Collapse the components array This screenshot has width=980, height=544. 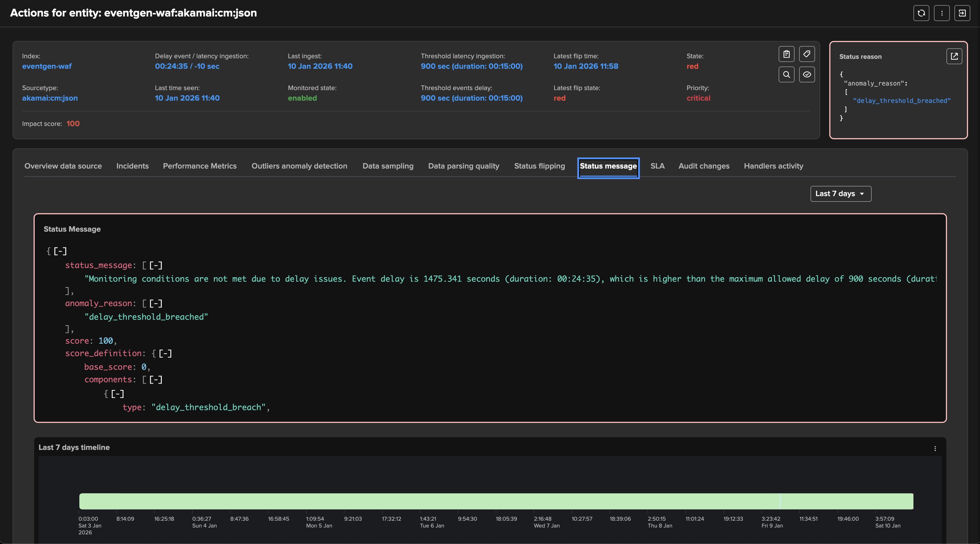click(156, 380)
